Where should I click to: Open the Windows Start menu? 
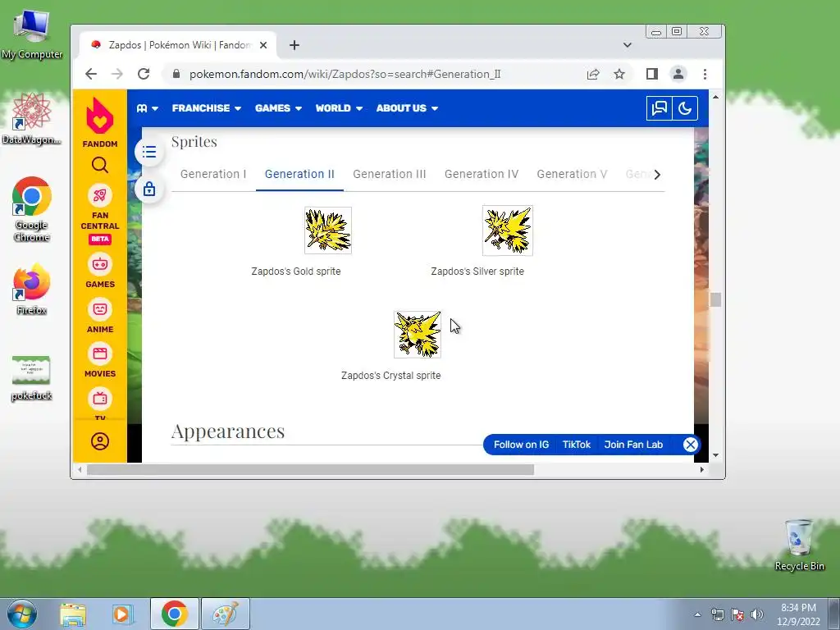(21, 614)
